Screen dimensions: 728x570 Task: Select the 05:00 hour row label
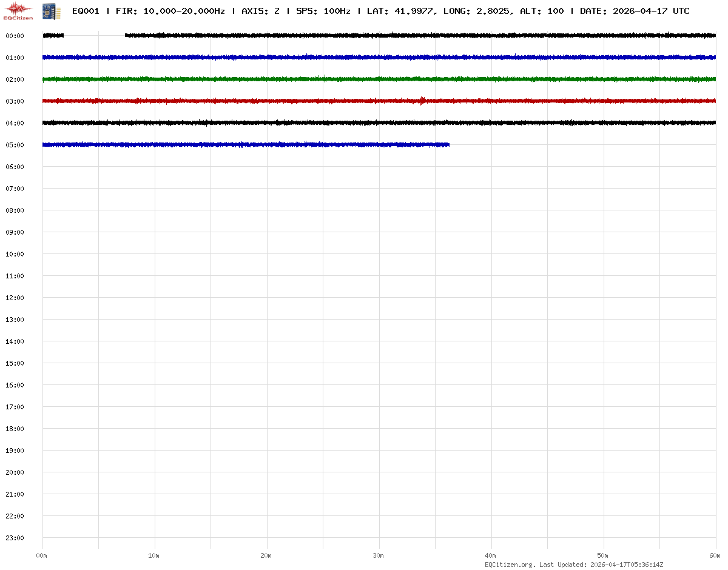pos(15,145)
